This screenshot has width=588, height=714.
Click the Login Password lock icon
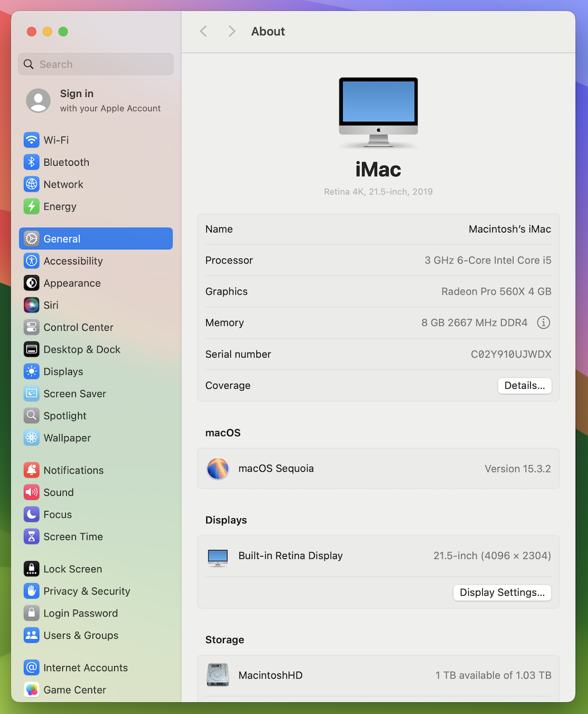(32, 613)
